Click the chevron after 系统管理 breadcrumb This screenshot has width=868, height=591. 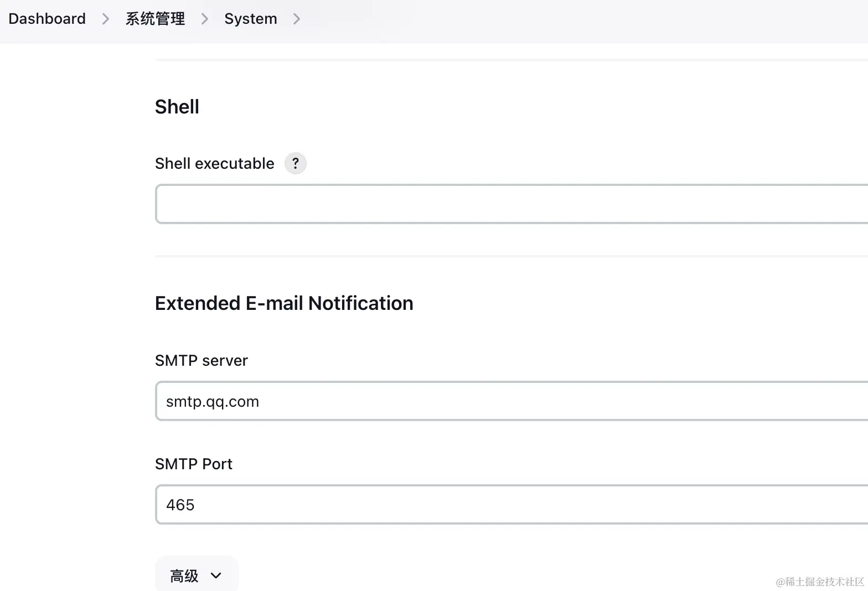click(205, 19)
